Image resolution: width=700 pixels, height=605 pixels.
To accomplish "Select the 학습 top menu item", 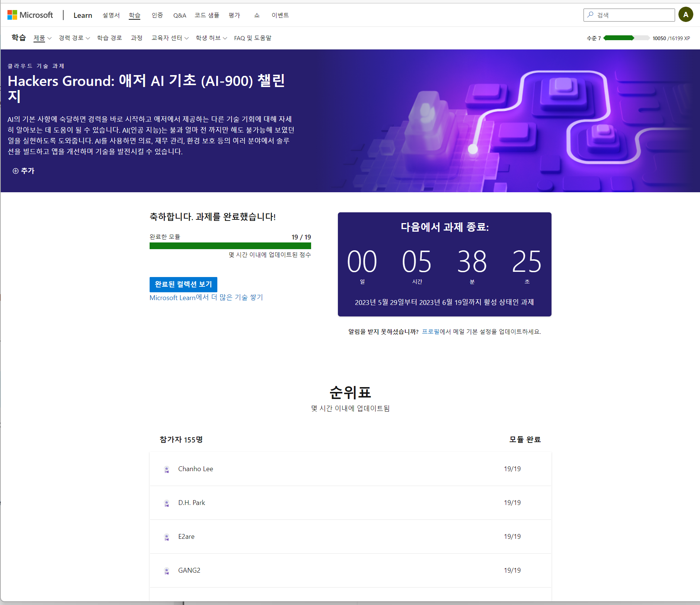I will pos(134,15).
